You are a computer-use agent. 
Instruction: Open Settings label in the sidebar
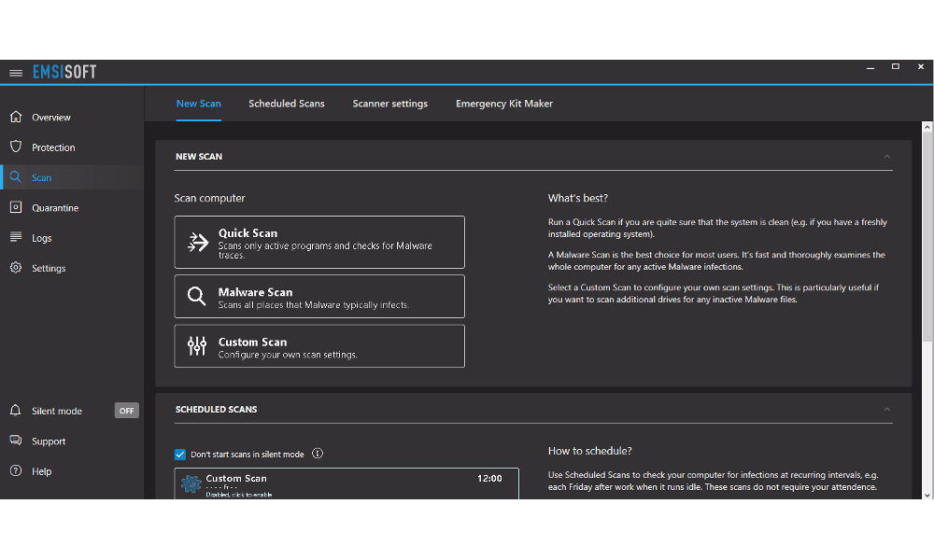click(x=49, y=269)
